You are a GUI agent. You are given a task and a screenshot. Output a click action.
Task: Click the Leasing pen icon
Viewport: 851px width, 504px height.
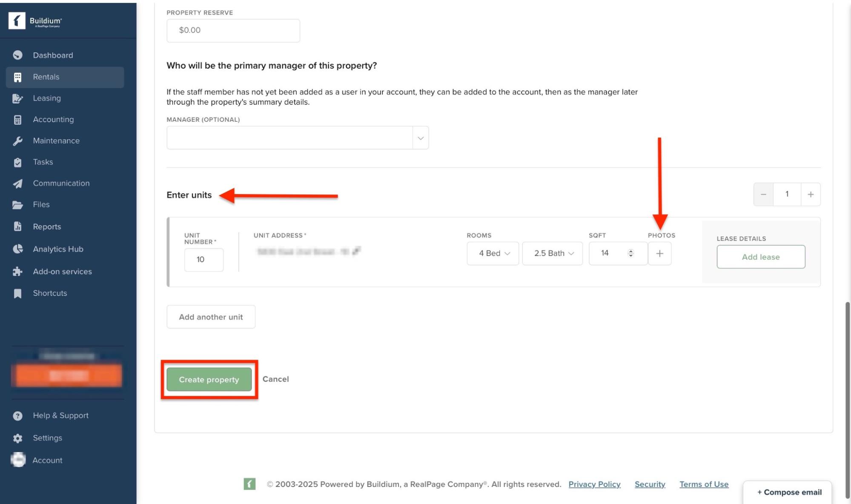[x=17, y=98]
